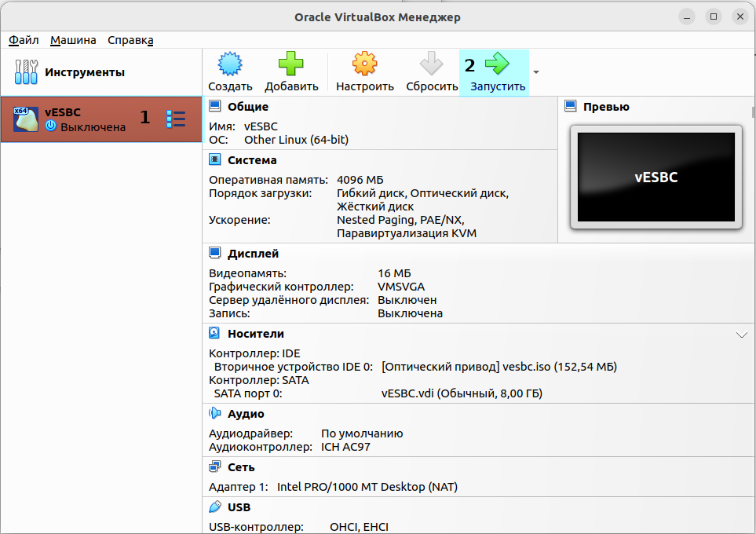Close the VirtualBox manager window
Image resolution: width=756 pixels, height=534 pixels.
coord(740,16)
